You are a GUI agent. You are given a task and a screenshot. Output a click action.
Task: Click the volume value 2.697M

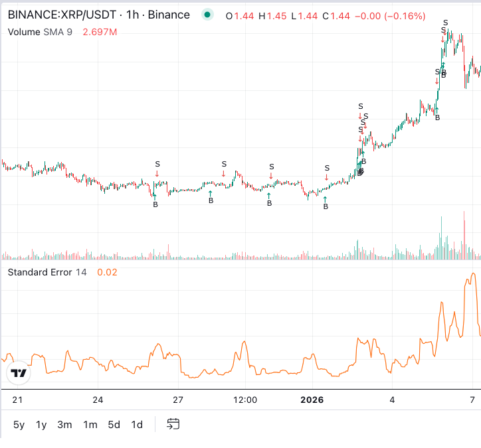tap(100, 32)
